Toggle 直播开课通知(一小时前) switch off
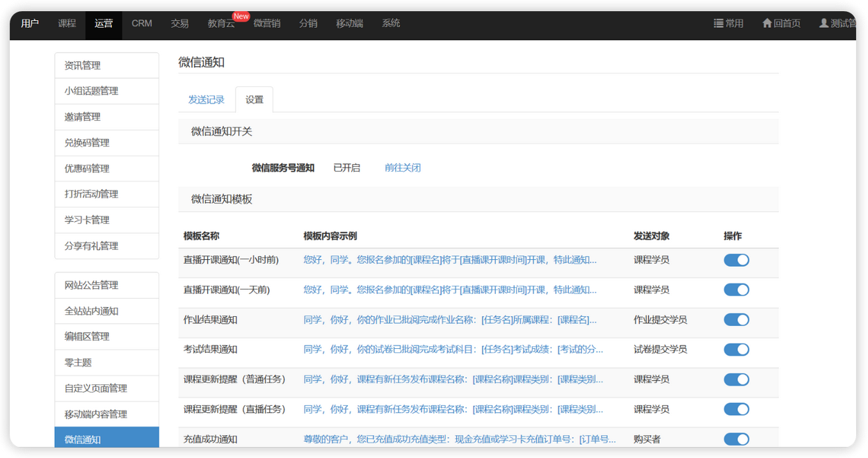 tap(736, 260)
